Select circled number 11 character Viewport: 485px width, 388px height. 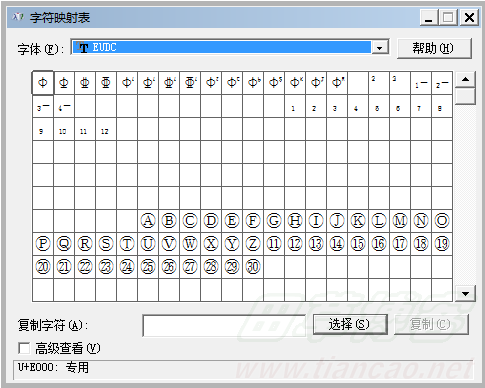pyautogui.click(x=274, y=244)
